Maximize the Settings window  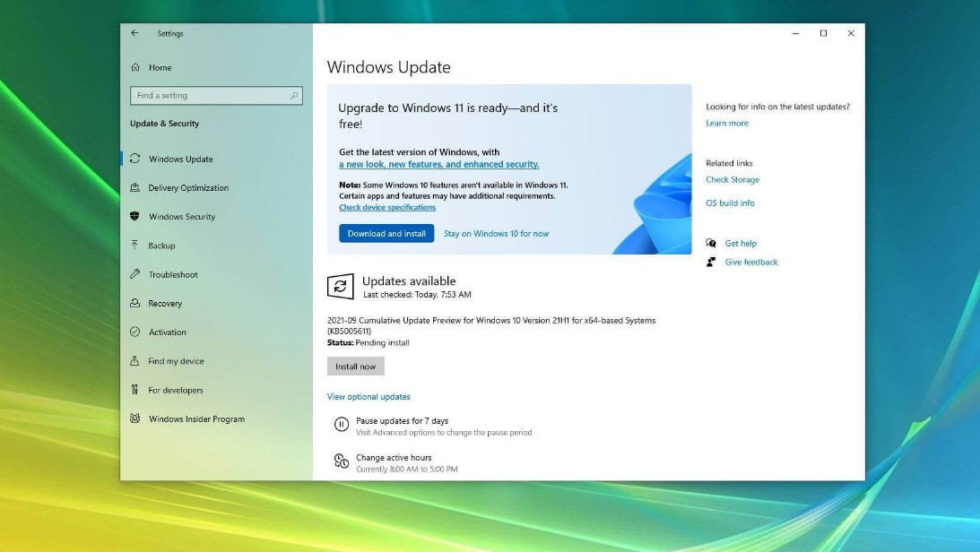click(823, 33)
